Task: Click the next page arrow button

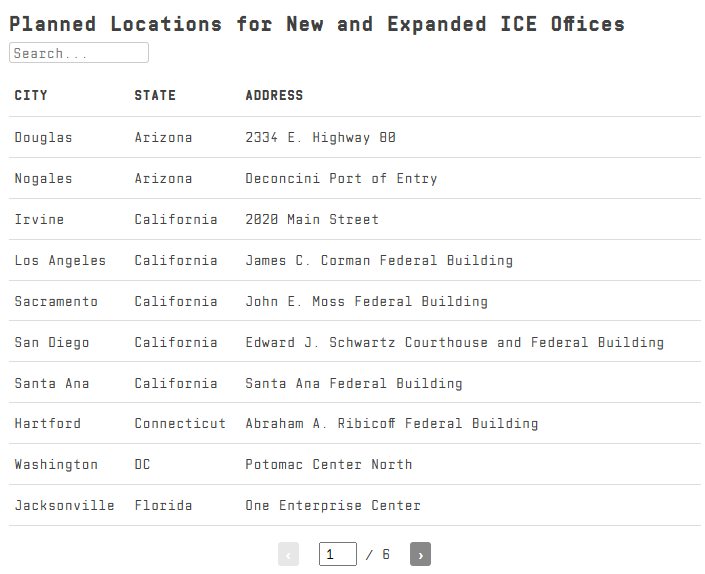Action: click(420, 554)
